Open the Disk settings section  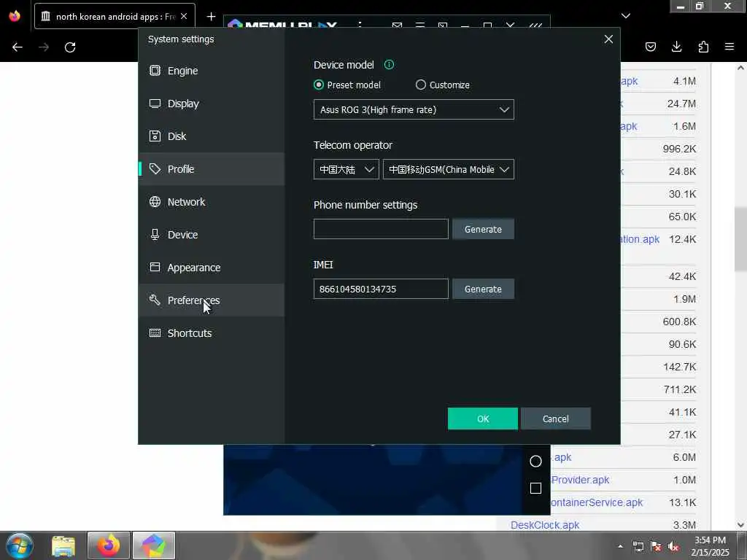(x=212, y=136)
